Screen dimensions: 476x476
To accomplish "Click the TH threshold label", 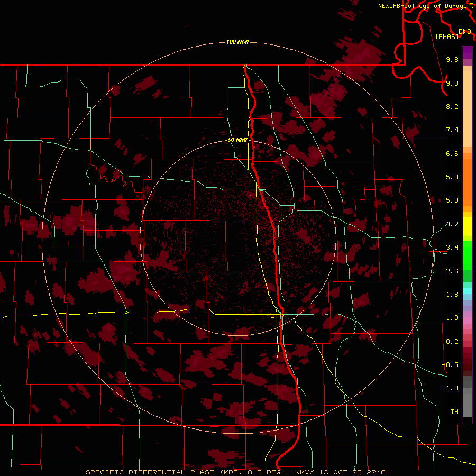I will (454, 412).
